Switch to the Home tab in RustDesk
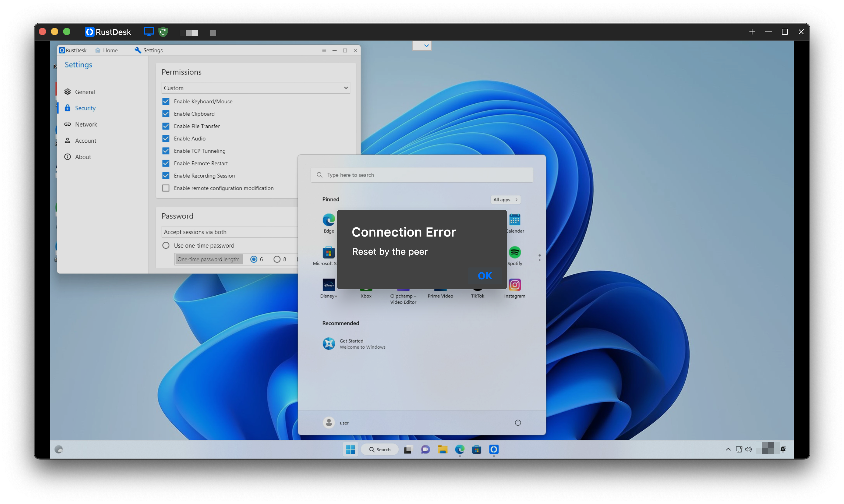 pyautogui.click(x=106, y=50)
